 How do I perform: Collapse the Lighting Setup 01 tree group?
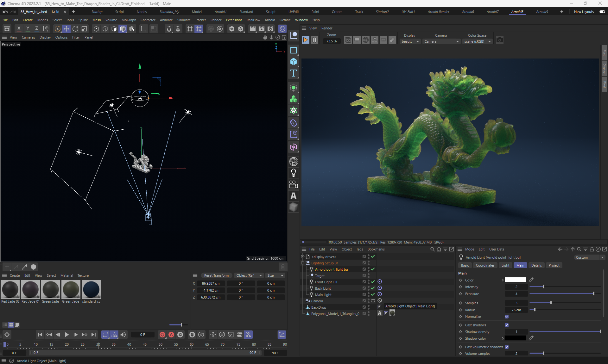point(302,263)
